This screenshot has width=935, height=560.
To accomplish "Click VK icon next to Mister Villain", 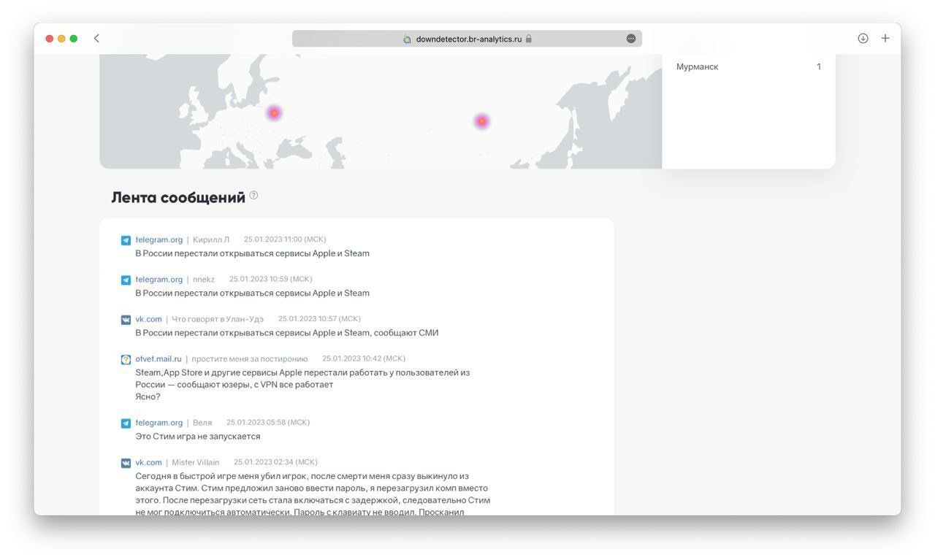I will coord(126,463).
